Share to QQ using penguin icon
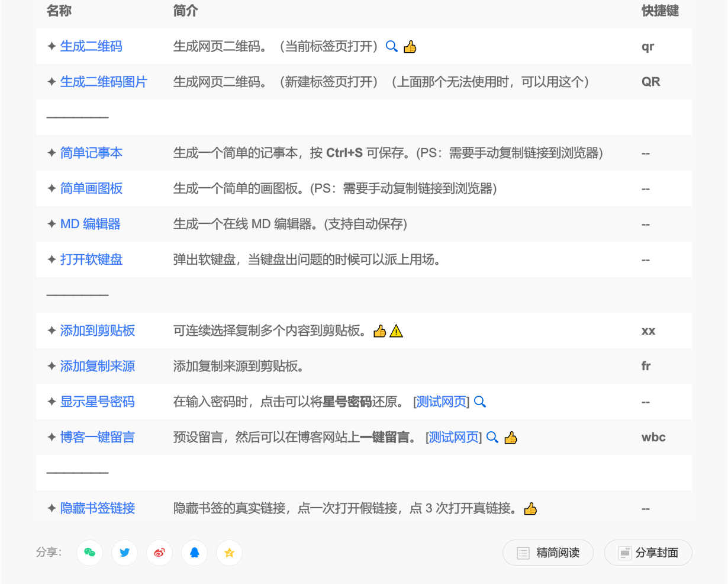Image resolution: width=728 pixels, height=584 pixels. (195, 553)
